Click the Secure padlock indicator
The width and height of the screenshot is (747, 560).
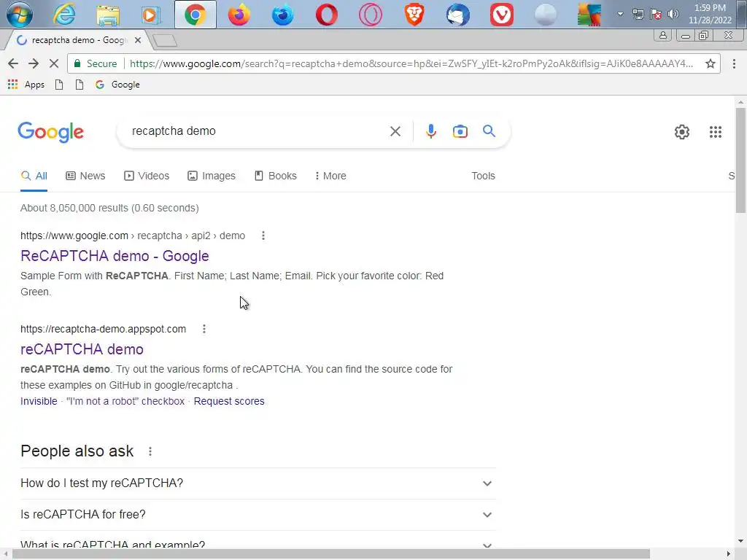pyautogui.click(x=96, y=63)
